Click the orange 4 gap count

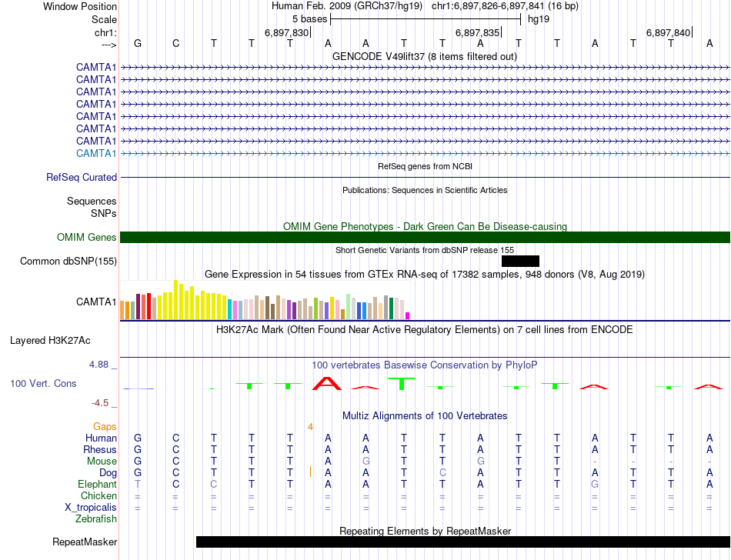point(310,427)
